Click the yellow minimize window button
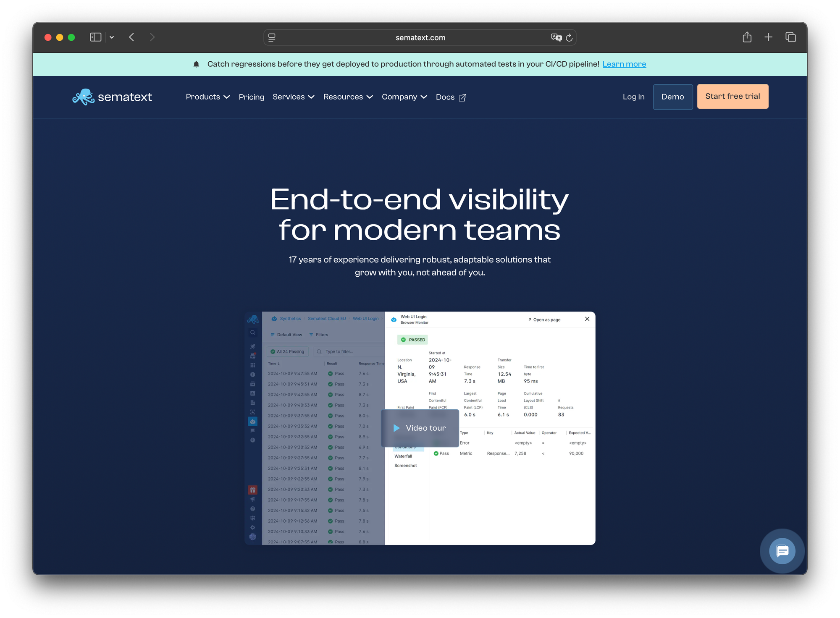The width and height of the screenshot is (840, 618). coord(60,37)
